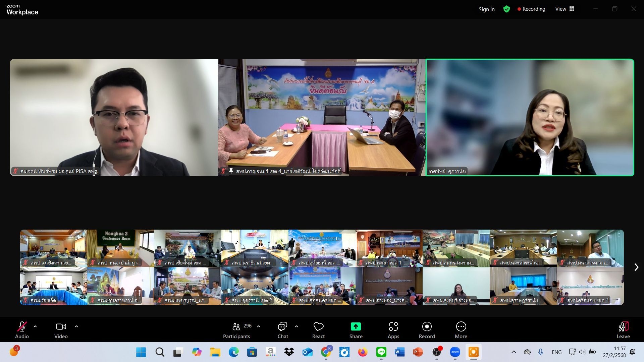Image resolution: width=644 pixels, height=362 pixels.
Task: Open Dropbox from the taskbar
Action: 289,352
